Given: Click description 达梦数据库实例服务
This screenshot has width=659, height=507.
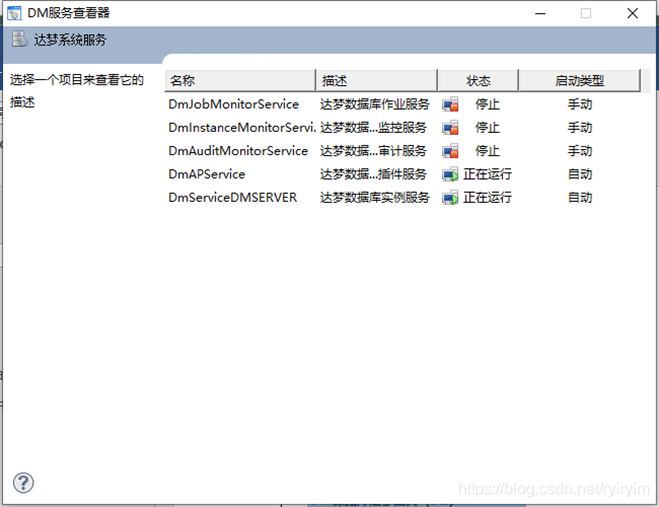Looking at the screenshot, I should [x=374, y=197].
